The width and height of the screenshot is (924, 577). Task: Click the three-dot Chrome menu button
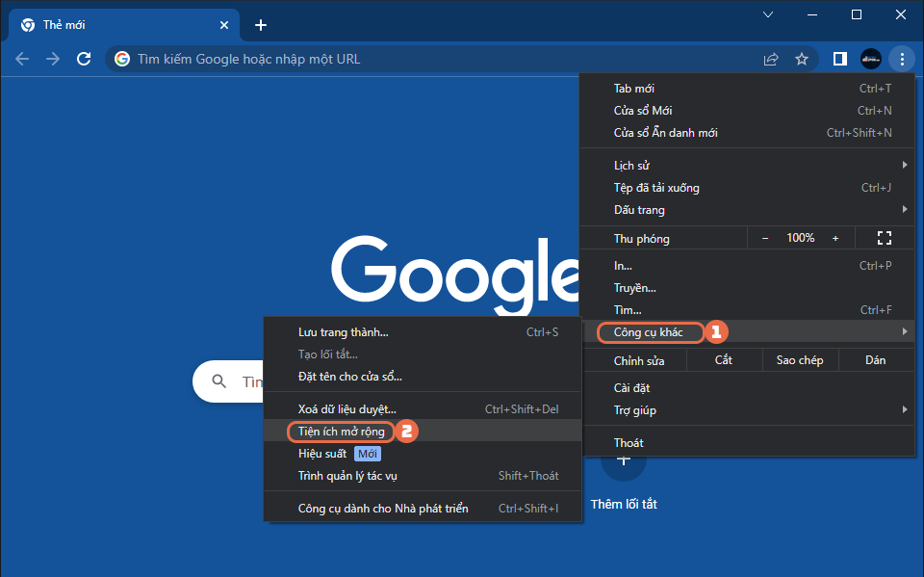point(902,59)
